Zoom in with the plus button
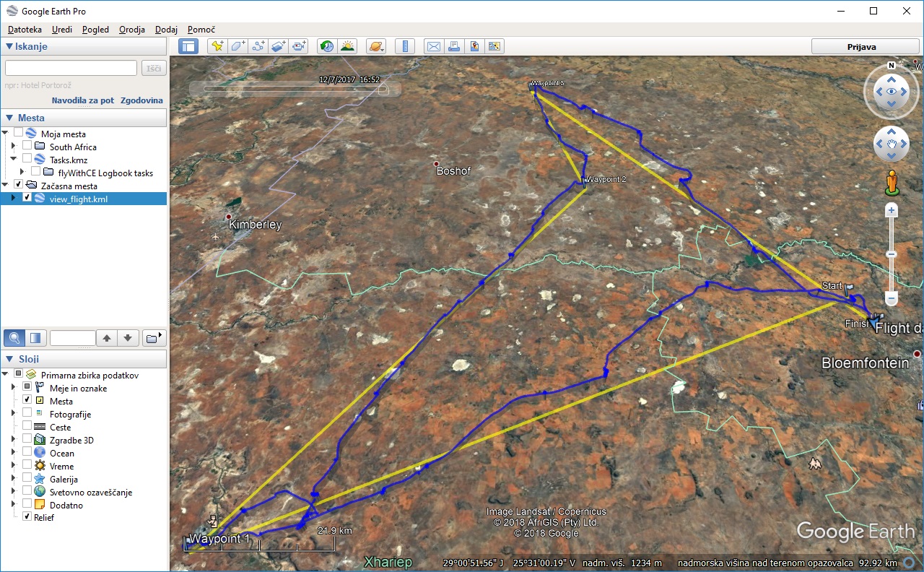Image resolution: width=924 pixels, height=572 pixels. (892, 211)
